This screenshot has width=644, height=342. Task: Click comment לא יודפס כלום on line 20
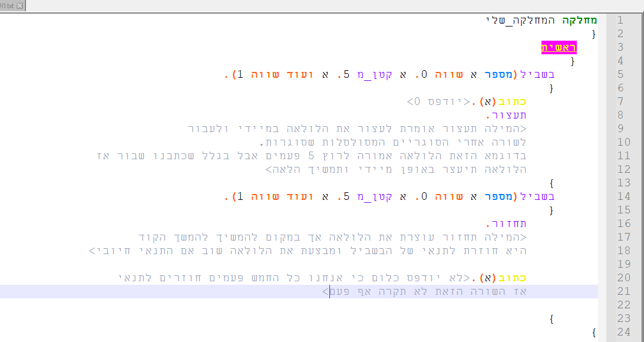click(294, 278)
